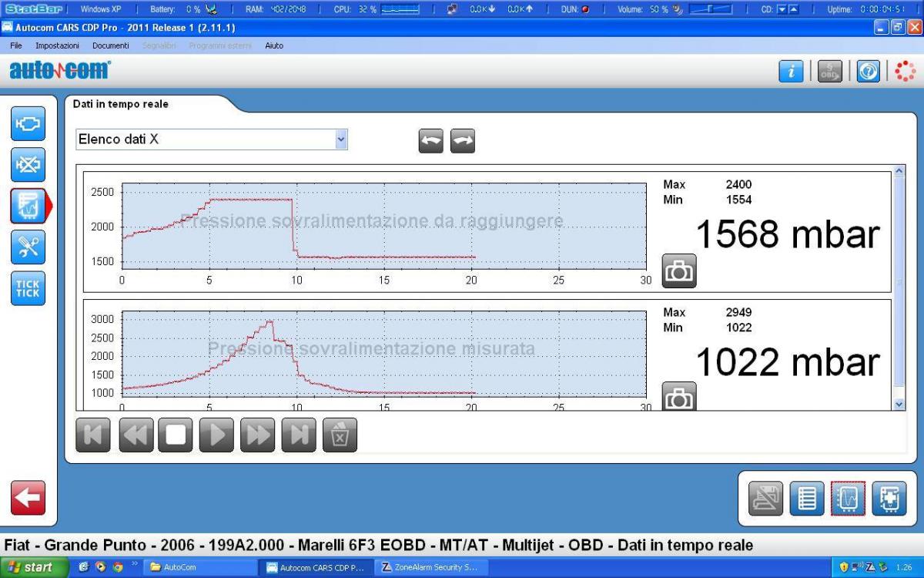
Task: Skip to end of recording
Action: pyautogui.click(x=300, y=435)
